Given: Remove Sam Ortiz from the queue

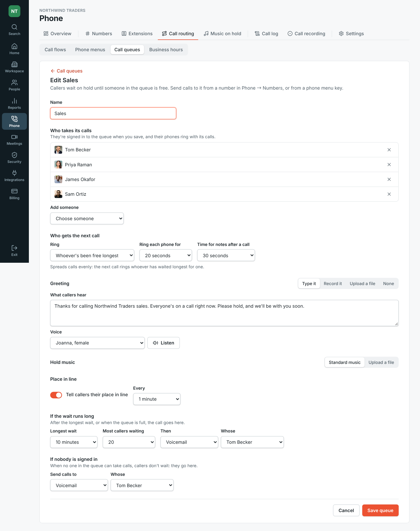Looking at the screenshot, I should coord(389,194).
